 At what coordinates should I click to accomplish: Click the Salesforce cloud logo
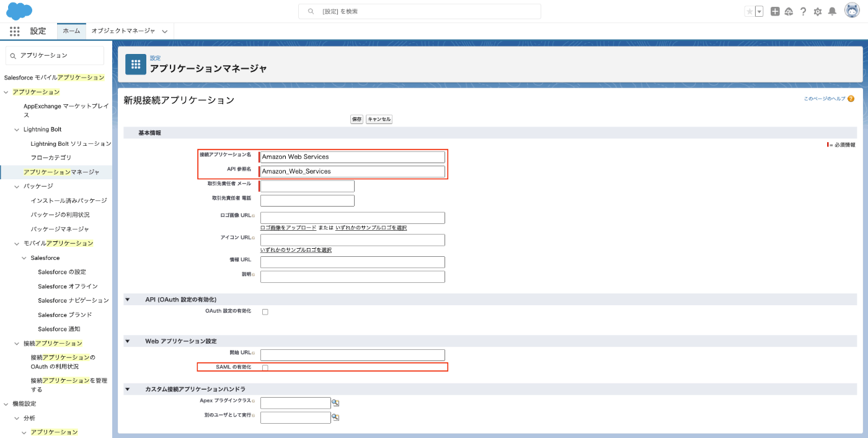[19, 11]
